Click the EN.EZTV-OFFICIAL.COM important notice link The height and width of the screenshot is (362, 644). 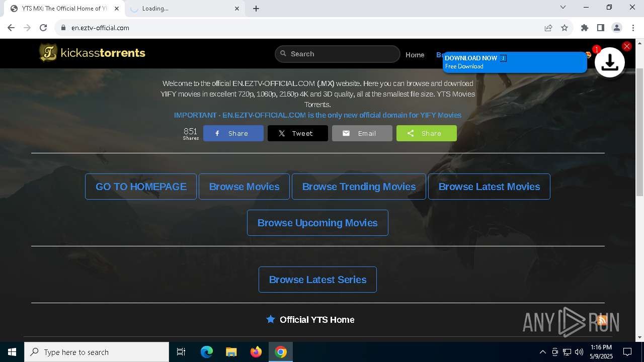point(317,115)
